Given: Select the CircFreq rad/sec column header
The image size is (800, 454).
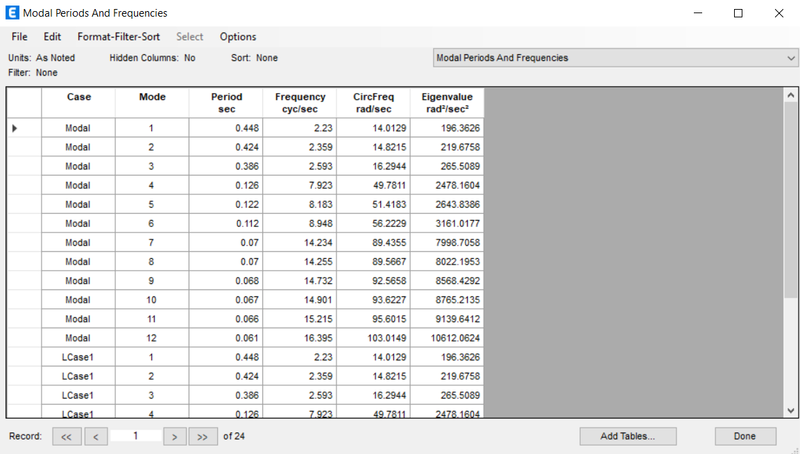Looking at the screenshot, I should pos(373,103).
